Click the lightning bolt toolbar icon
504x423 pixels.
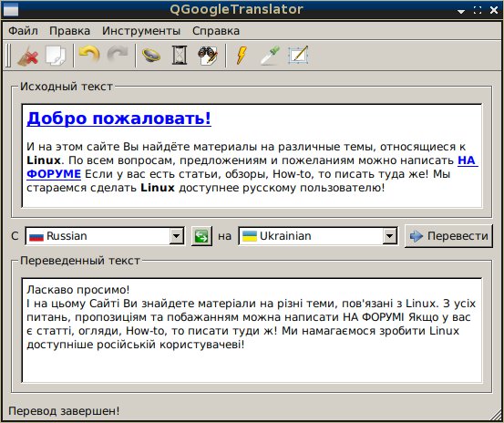242,56
